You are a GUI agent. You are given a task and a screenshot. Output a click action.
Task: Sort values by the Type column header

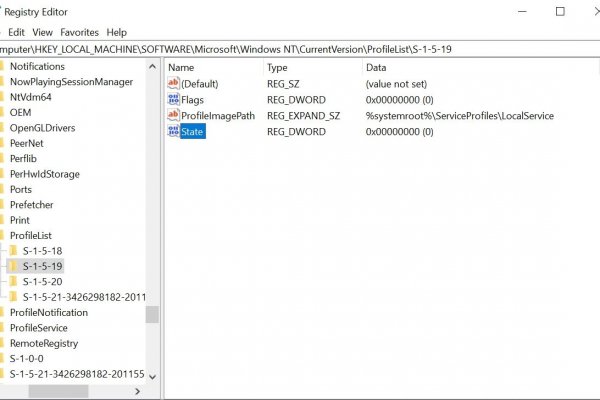pyautogui.click(x=277, y=67)
